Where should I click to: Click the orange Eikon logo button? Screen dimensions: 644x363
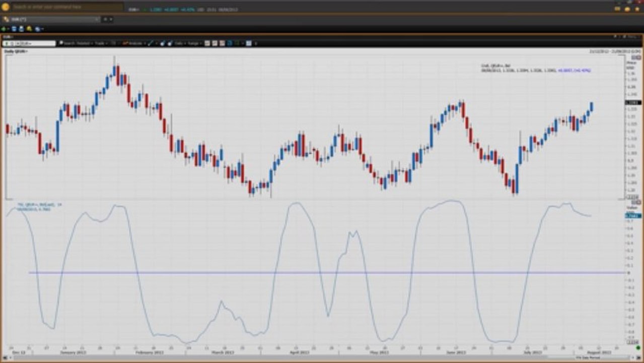tap(6, 7)
